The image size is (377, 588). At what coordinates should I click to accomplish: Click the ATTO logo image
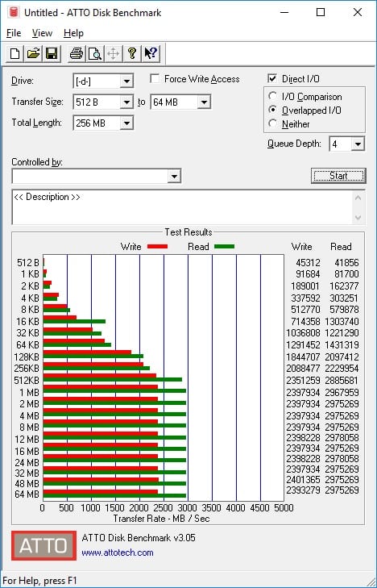click(x=43, y=545)
